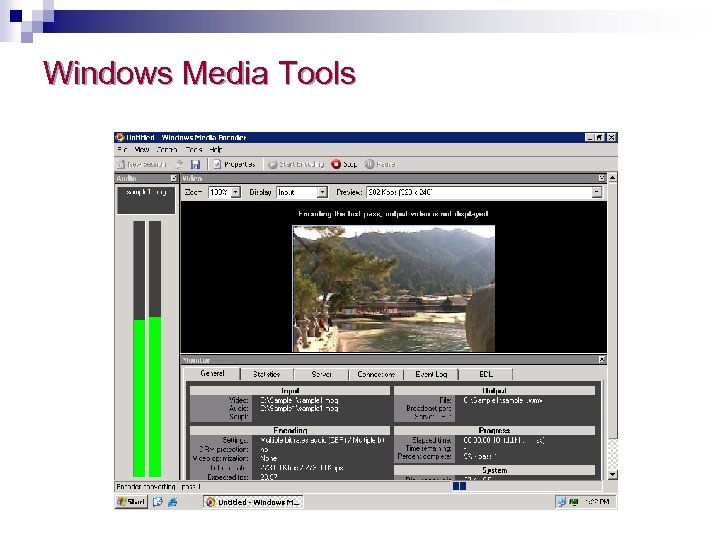Click the New Session toolbar button
The height and width of the screenshot is (540, 720).
[x=141, y=164]
